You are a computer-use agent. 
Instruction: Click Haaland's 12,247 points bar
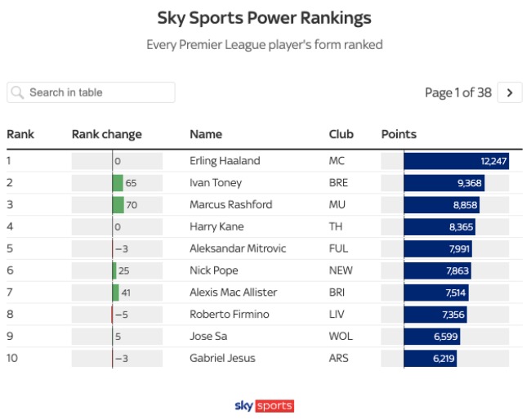point(456,161)
